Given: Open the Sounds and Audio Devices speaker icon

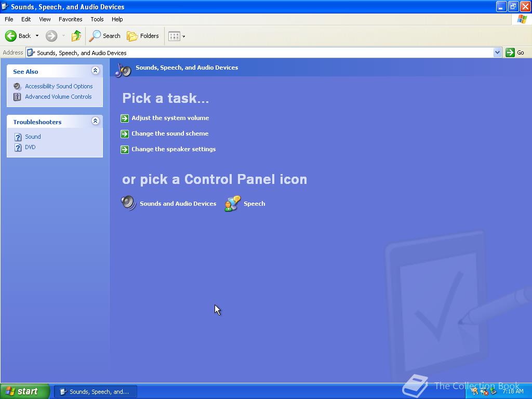Looking at the screenshot, I should point(128,203).
